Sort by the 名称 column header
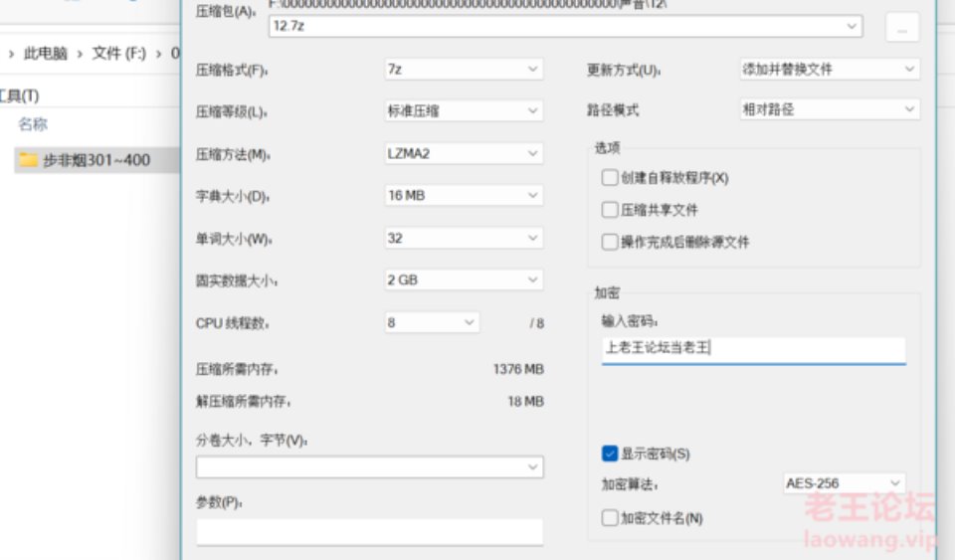 (x=33, y=124)
